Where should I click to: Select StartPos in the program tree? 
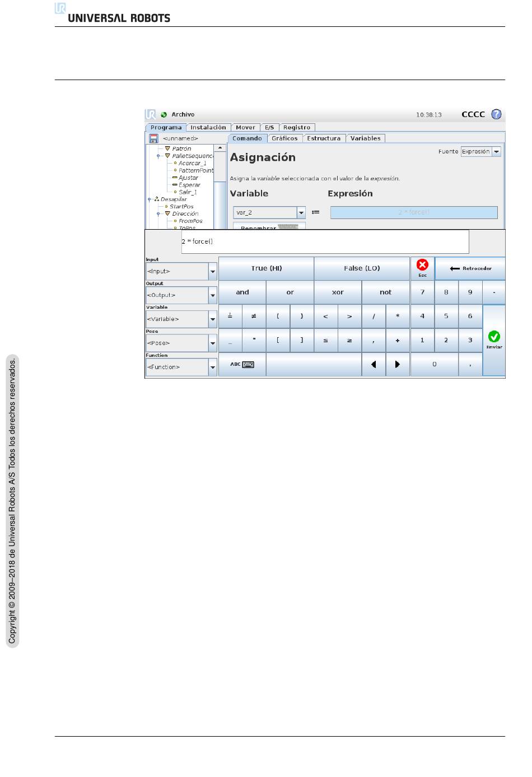coord(181,207)
